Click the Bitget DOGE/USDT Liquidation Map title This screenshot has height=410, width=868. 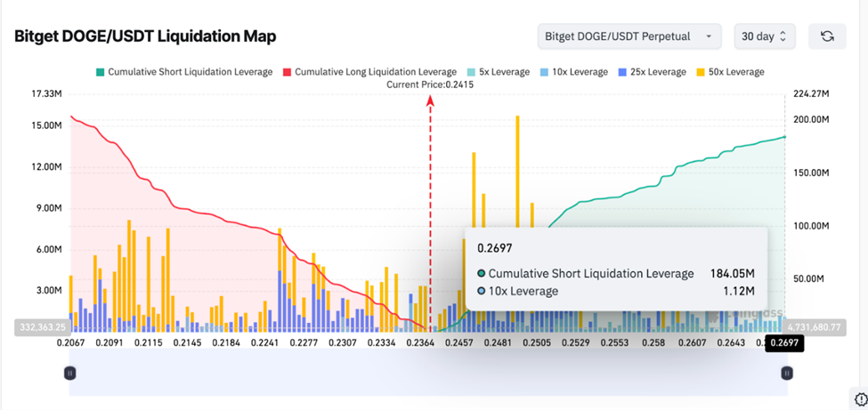click(145, 36)
